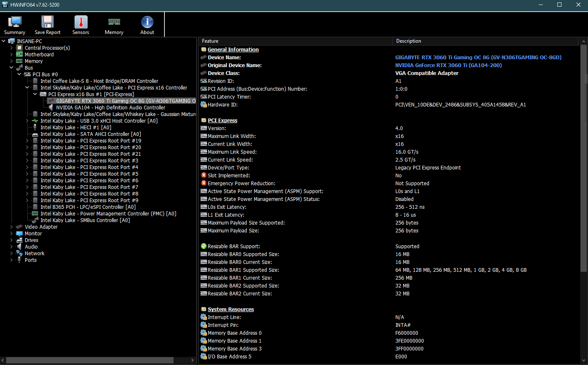Image resolution: width=588 pixels, height=365 pixels.
Task: Click the USB 3.0 xHCI Host Controller icon
Action: click(x=35, y=121)
